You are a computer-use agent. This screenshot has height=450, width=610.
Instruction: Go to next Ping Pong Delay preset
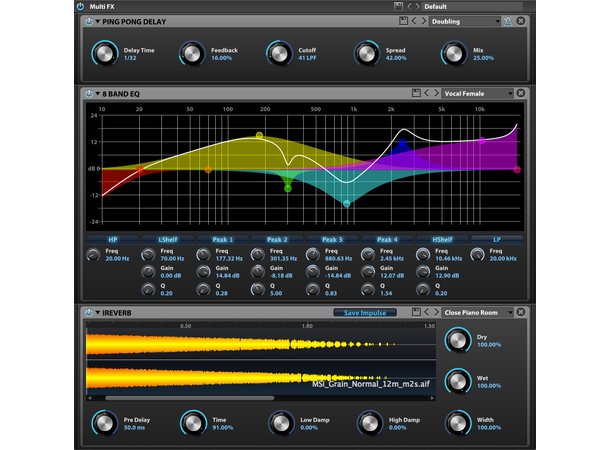pyautogui.click(x=424, y=21)
